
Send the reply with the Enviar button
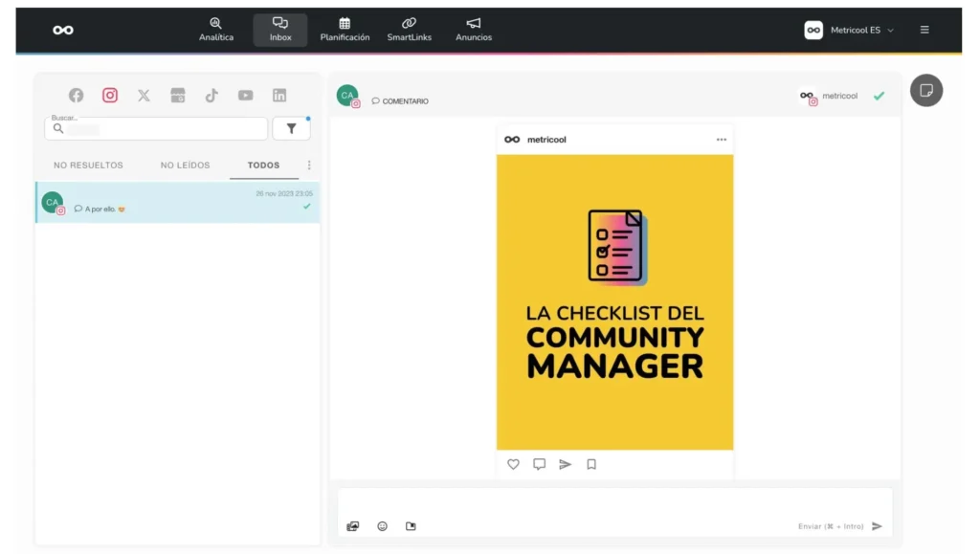pyautogui.click(x=877, y=525)
